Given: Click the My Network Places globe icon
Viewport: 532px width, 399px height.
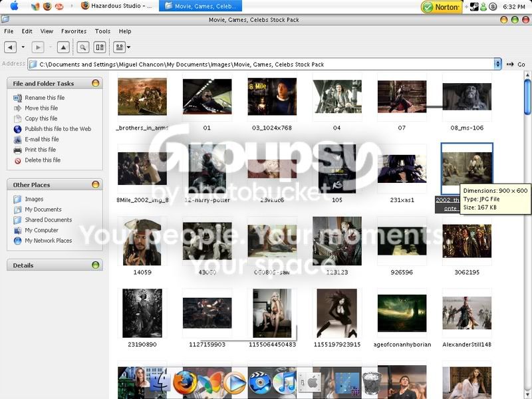Looking at the screenshot, I should point(18,241).
